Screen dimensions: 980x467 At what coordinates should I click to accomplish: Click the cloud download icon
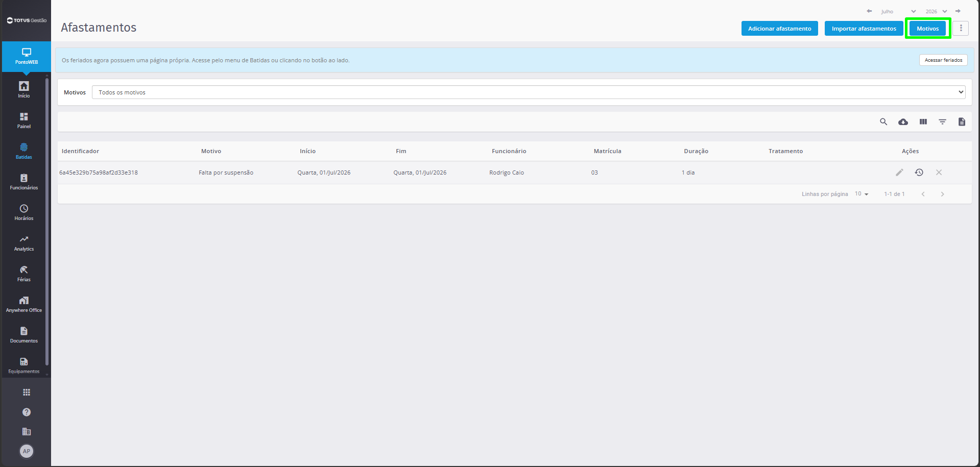click(903, 121)
